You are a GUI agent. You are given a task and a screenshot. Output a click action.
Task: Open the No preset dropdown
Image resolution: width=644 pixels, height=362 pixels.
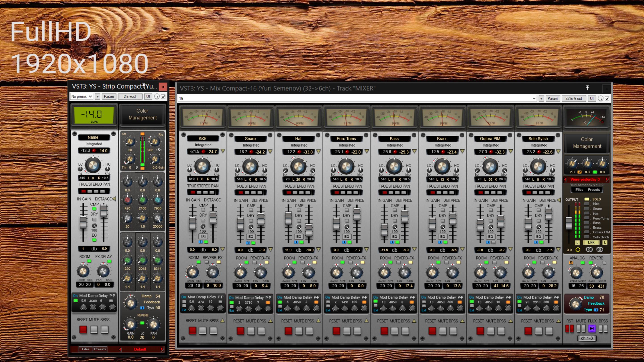81,97
